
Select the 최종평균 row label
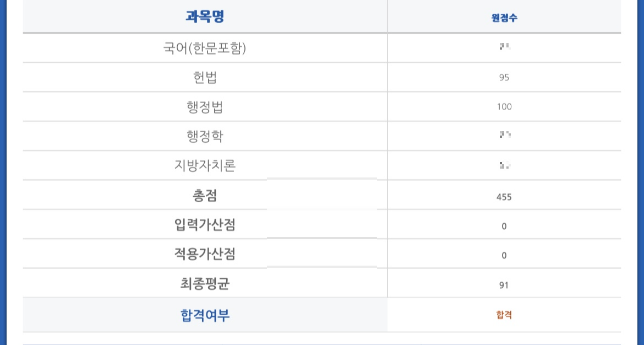[205, 284]
